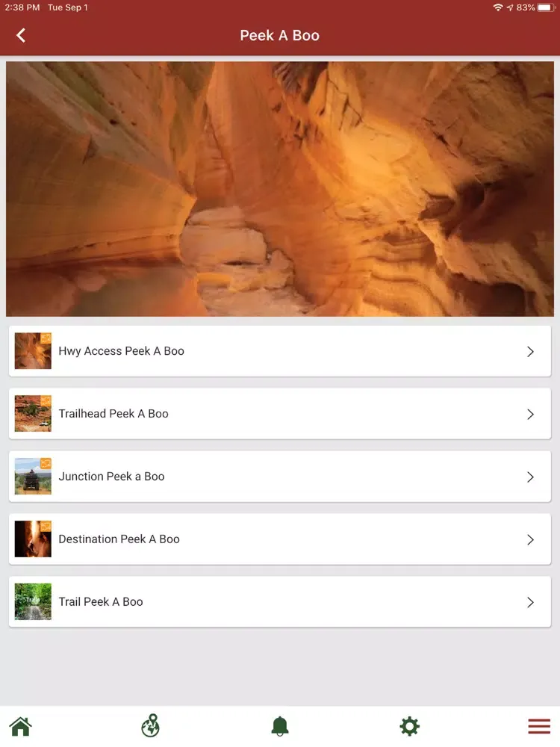The width and height of the screenshot is (560, 747).
Task: Tap the Trailhead Peek A Boo thumbnail image
Action: [x=32, y=414]
